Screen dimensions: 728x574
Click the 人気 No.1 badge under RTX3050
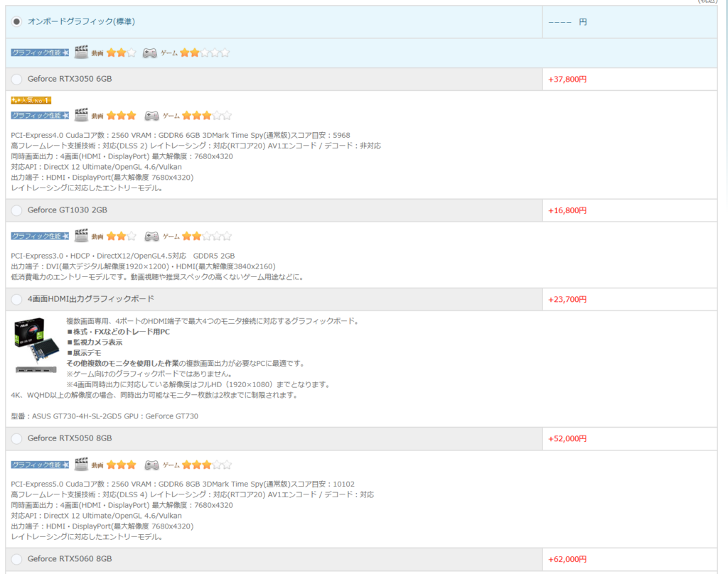point(31,100)
